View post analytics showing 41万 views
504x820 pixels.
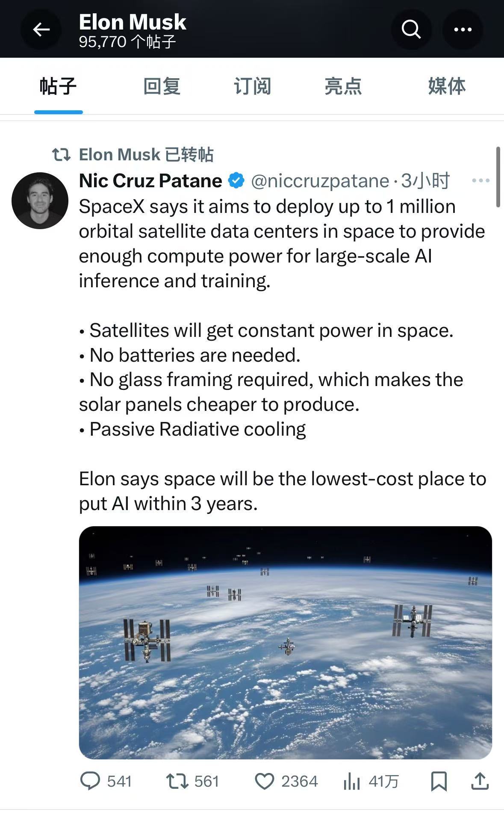coord(353,782)
